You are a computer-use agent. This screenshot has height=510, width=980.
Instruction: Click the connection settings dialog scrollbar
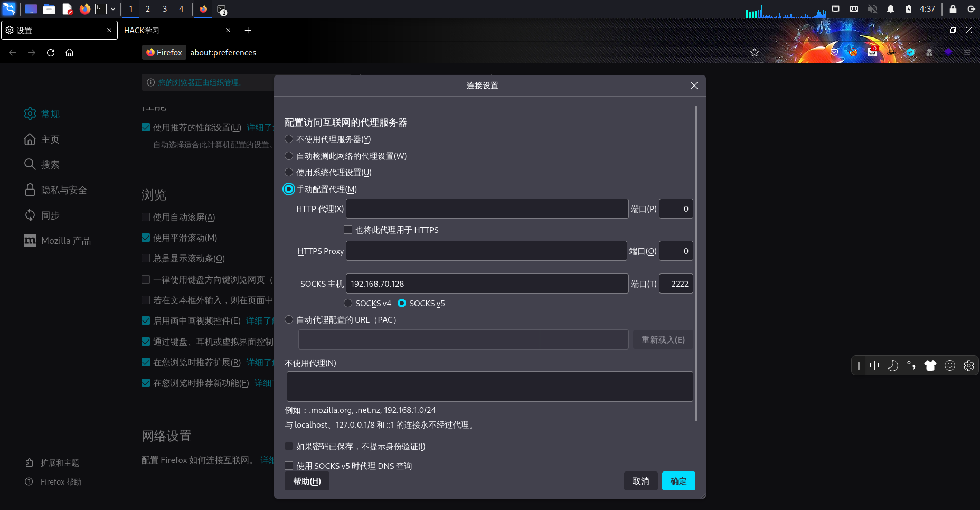[x=696, y=263]
